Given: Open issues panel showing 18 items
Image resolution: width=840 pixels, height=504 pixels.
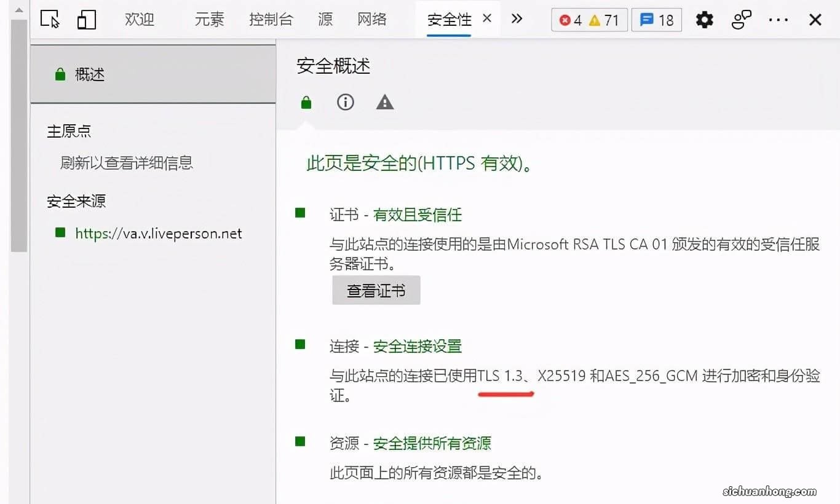Looking at the screenshot, I should pos(656,20).
